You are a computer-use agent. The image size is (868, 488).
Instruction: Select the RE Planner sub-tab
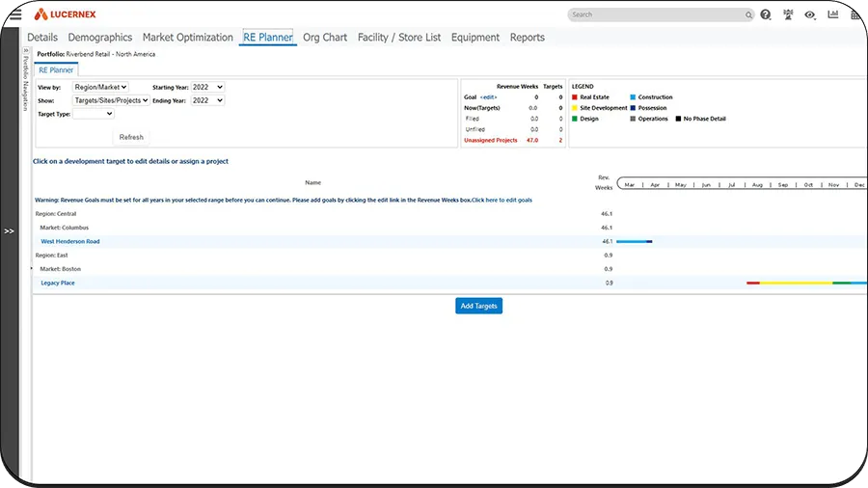(56, 70)
